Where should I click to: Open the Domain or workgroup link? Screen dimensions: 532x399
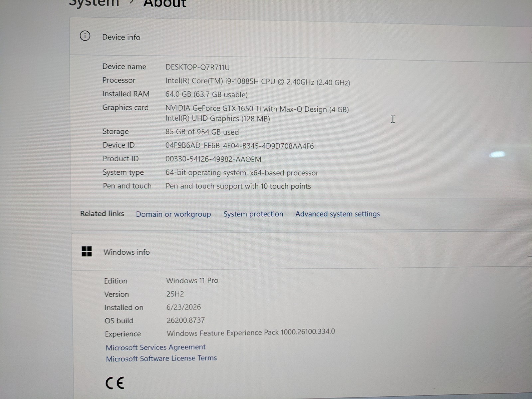click(173, 214)
